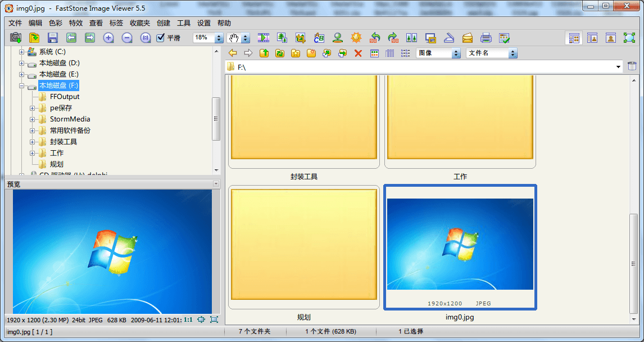Click the preview fullscreen icon in preview bar

214,319
